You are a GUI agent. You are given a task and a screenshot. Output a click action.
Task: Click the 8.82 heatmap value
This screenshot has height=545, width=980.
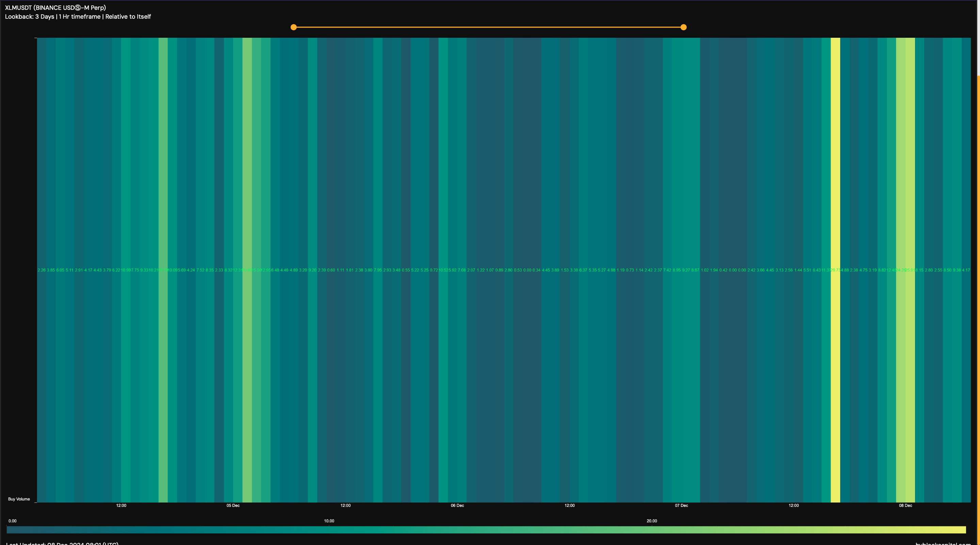coord(882,270)
